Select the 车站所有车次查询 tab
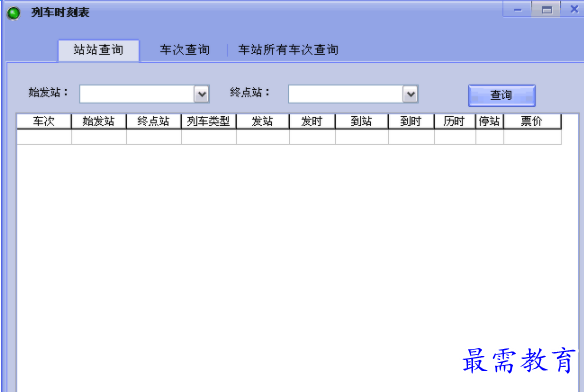This screenshot has width=584, height=392. pos(288,50)
